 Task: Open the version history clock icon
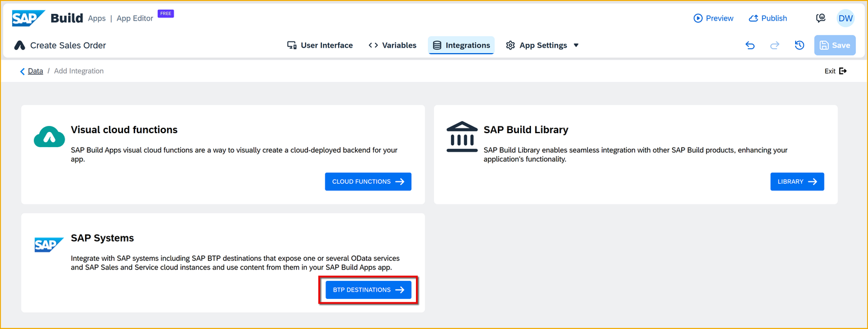click(x=800, y=45)
